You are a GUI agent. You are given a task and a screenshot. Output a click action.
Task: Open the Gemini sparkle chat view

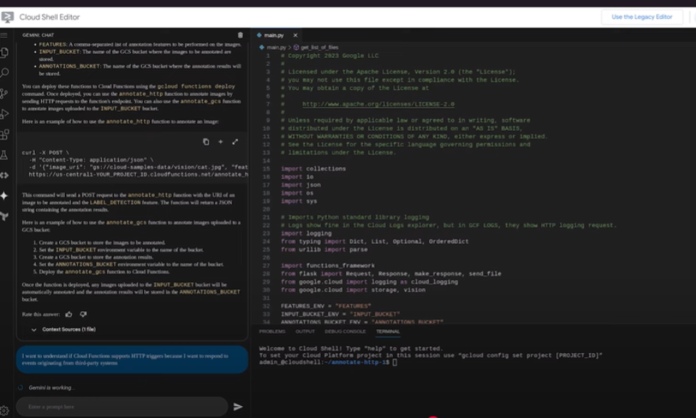4,196
